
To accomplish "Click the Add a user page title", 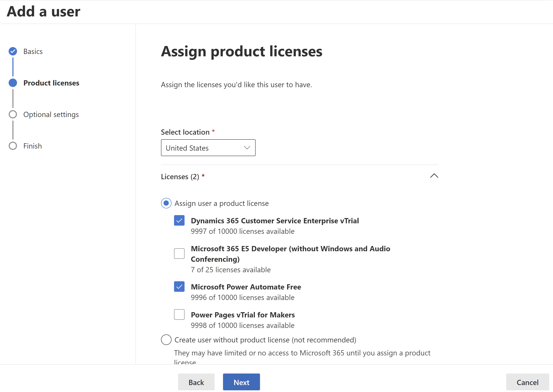I will click(x=43, y=11).
